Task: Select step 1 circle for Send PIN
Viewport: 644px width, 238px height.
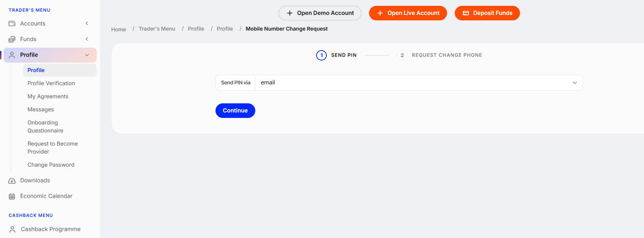Action: [x=321, y=55]
